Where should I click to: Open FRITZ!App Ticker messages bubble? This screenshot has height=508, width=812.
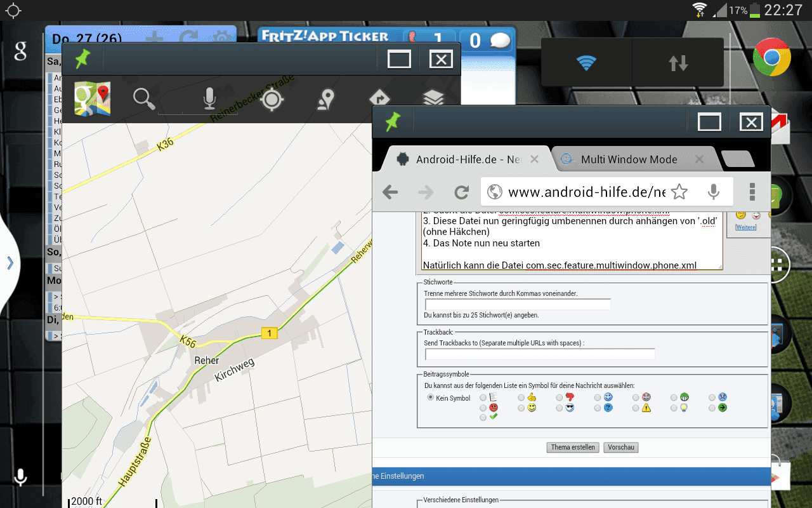[x=488, y=41]
